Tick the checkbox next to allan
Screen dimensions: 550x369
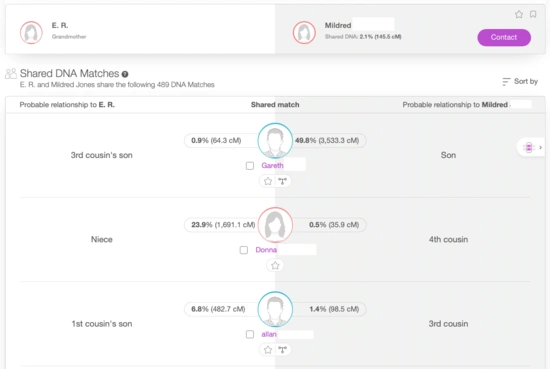point(250,334)
